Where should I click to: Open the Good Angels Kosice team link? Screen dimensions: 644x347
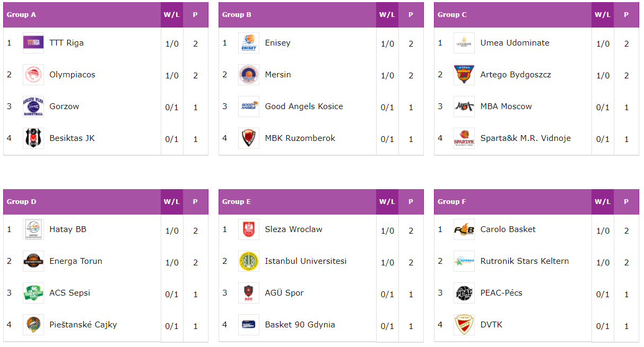tap(304, 106)
